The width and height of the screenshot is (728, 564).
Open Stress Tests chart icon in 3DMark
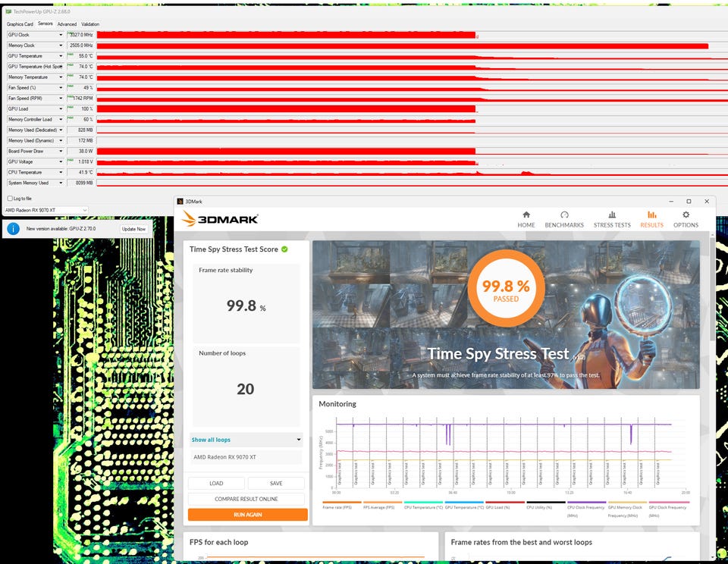(612, 215)
